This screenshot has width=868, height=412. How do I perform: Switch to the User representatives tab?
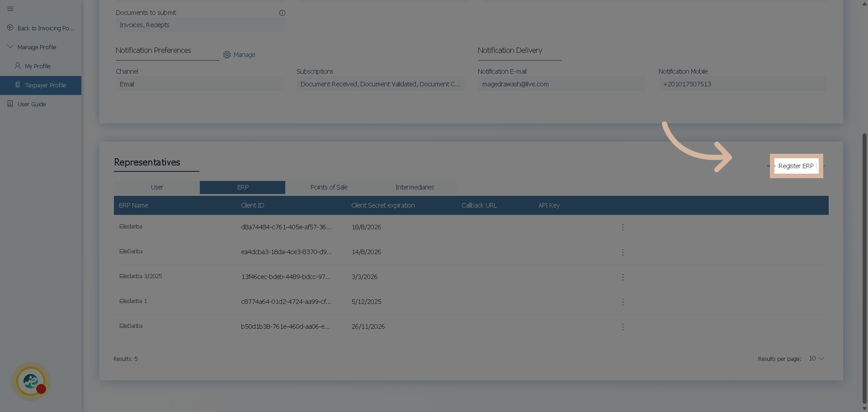coord(157,187)
